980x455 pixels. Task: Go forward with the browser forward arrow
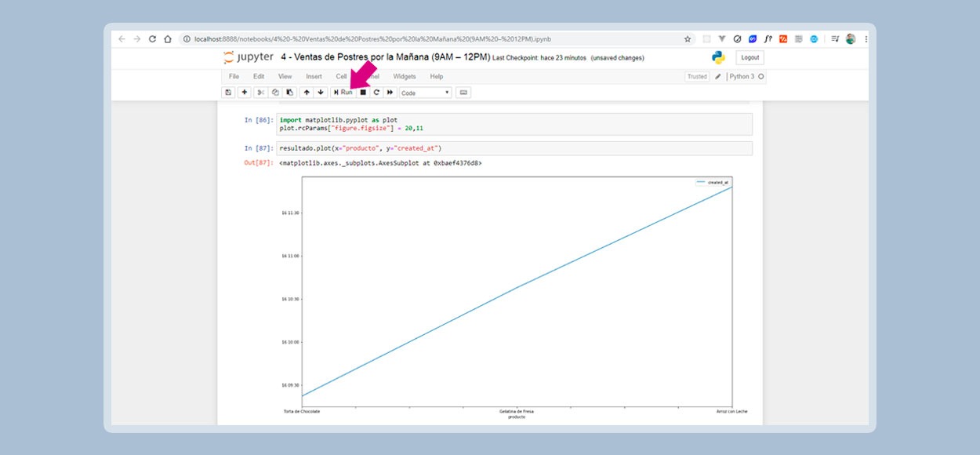tap(137, 38)
